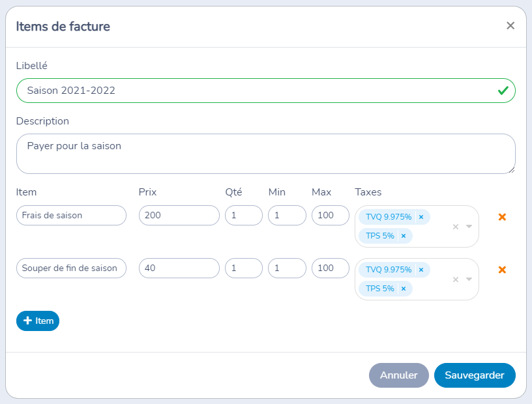This screenshot has height=404, width=532.
Task: Remove TVQ 9.975% tag from Souper row
Action: click(421, 270)
